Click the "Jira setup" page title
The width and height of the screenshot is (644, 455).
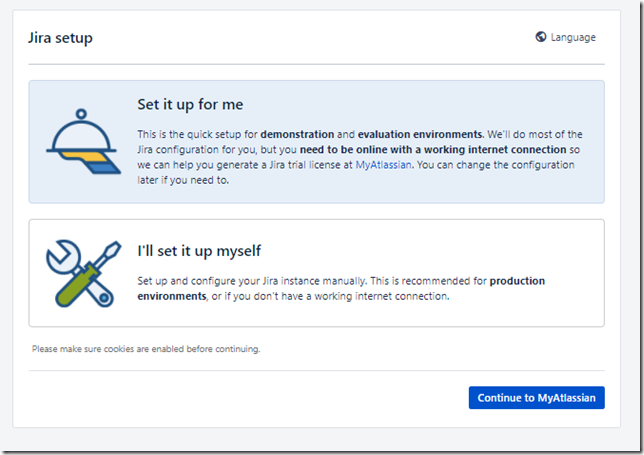pos(60,38)
